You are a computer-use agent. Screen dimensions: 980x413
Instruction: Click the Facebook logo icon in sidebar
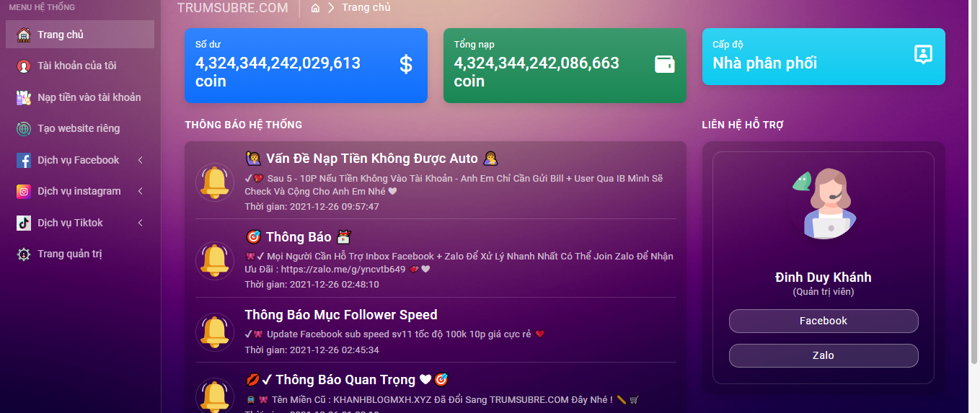24,160
